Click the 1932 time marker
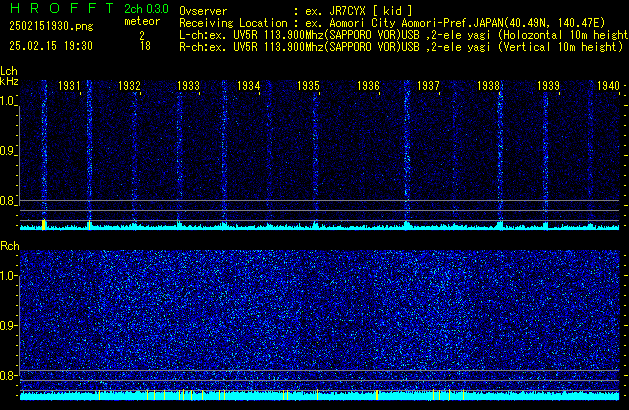629x410 pixels. click(x=130, y=86)
